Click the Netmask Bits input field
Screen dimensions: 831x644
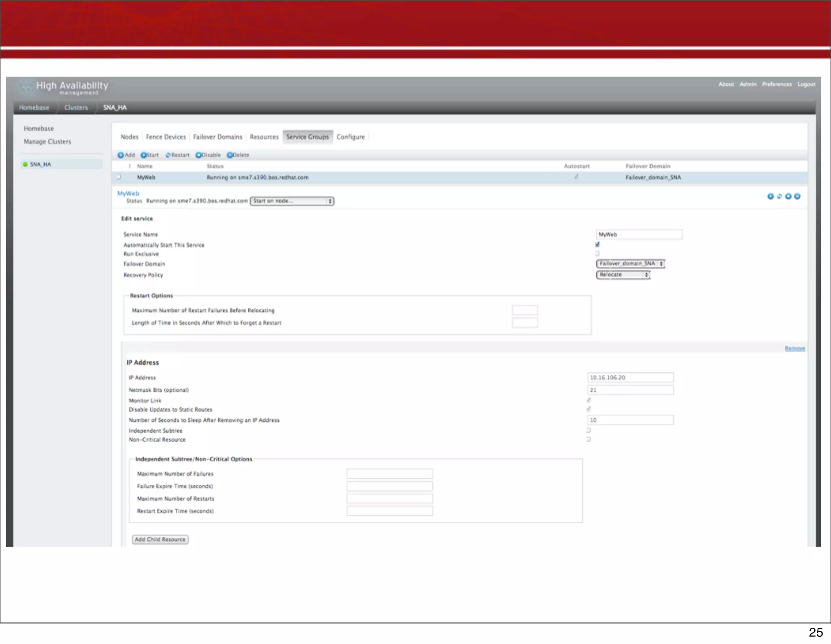point(630,390)
